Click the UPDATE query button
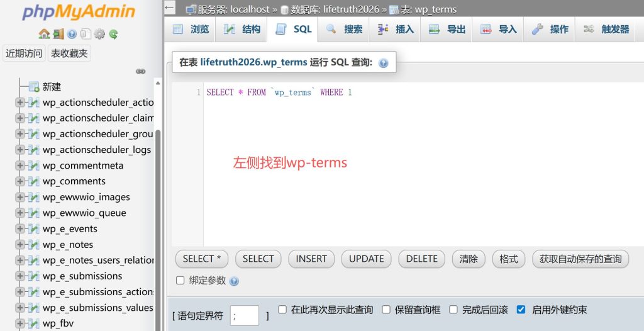 367,259
